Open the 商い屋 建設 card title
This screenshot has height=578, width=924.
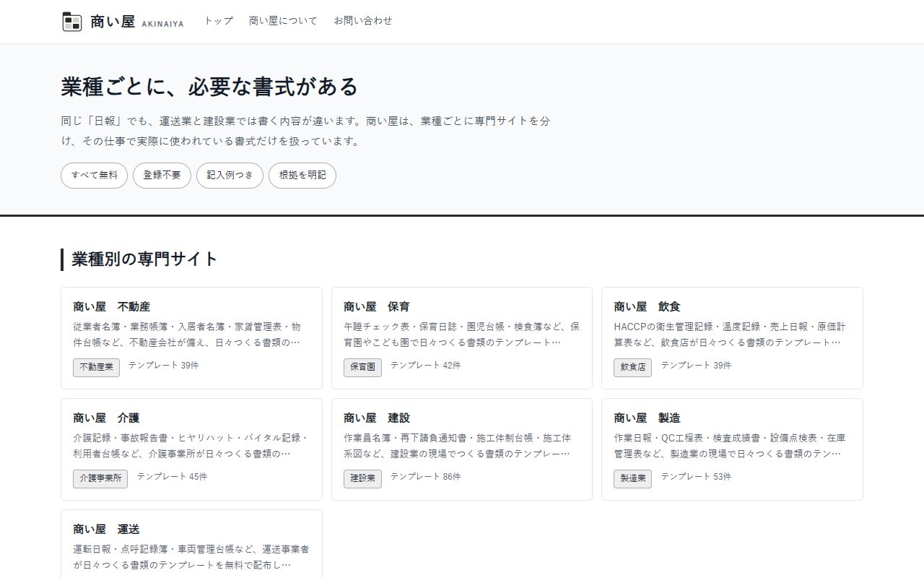tap(377, 418)
